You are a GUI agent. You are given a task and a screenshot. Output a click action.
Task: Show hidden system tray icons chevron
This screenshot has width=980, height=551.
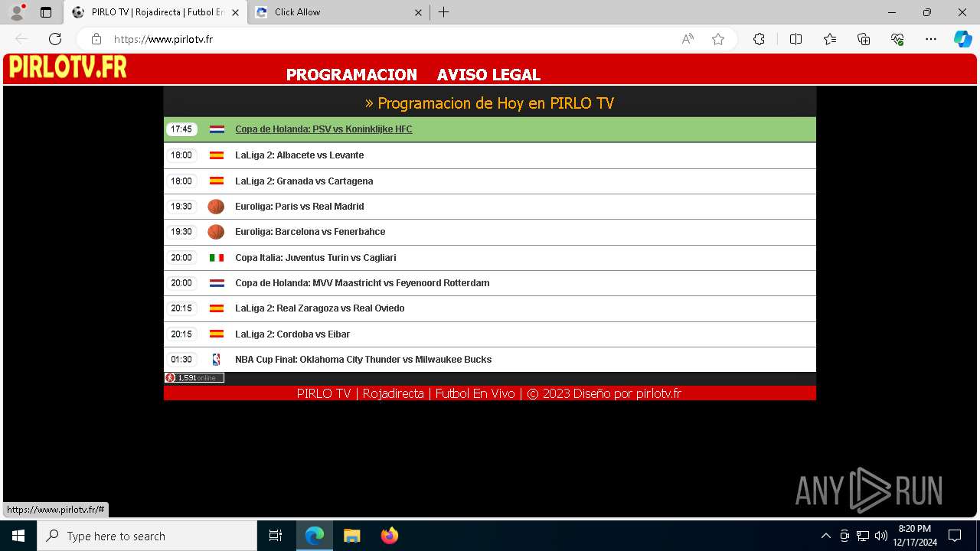point(825,536)
